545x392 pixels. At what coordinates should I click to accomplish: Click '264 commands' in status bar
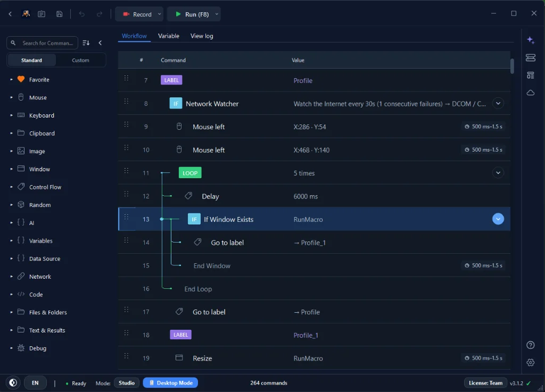click(269, 382)
